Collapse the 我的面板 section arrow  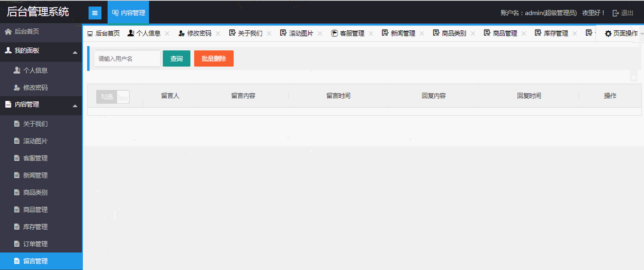pyautogui.click(x=75, y=53)
